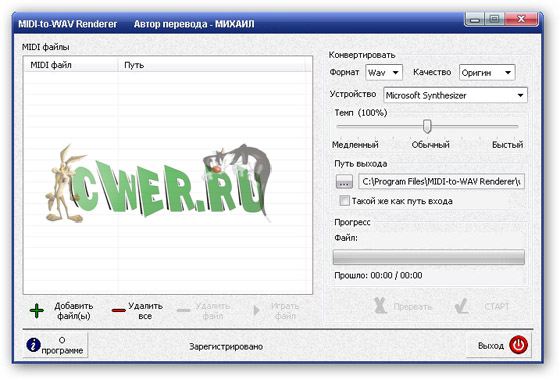Click the output path text field
This screenshot has width=560, height=380.
(x=441, y=181)
